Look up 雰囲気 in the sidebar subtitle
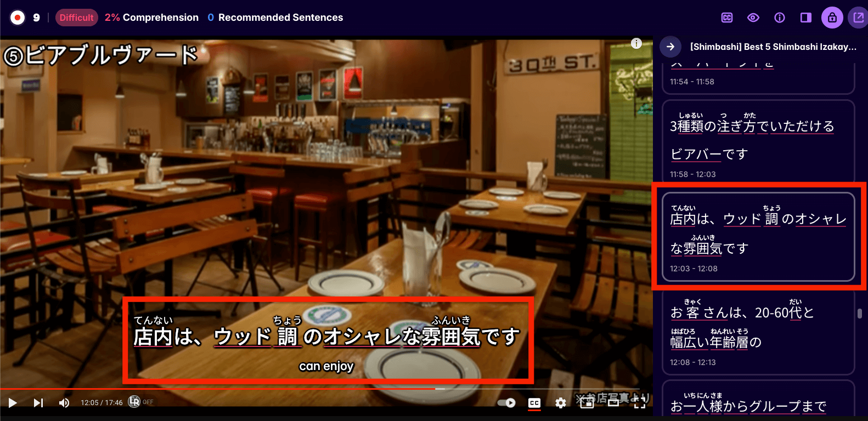 pos(703,249)
